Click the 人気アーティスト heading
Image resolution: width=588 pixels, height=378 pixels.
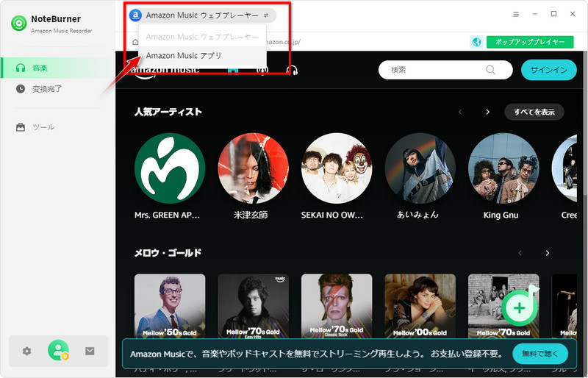tap(168, 112)
